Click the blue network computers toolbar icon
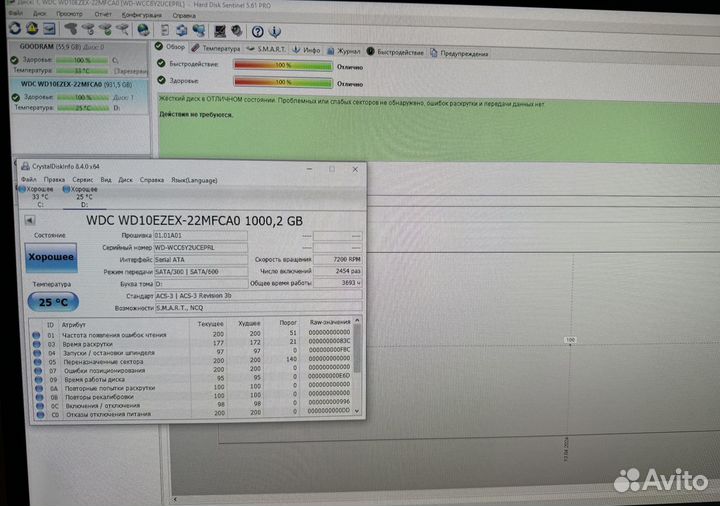Viewport: 720px width, 506px height. click(x=199, y=31)
